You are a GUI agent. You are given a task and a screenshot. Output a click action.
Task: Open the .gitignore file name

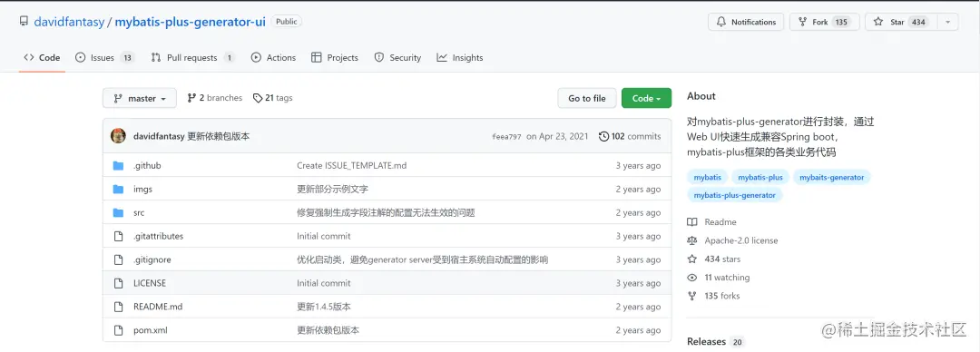click(x=152, y=259)
